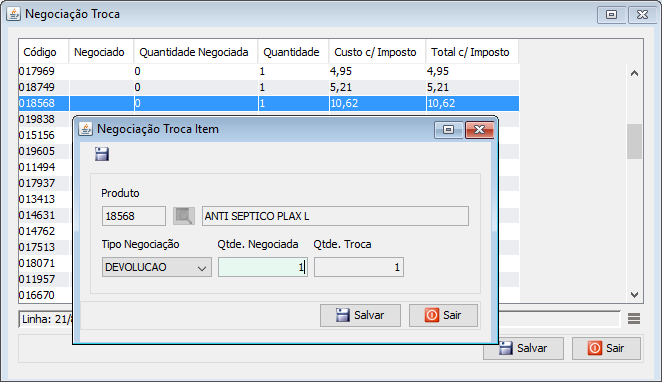The image size is (662, 382).
Task: Focus the Qtde. Negociada field
Action: pyautogui.click(x=263, y=267)
